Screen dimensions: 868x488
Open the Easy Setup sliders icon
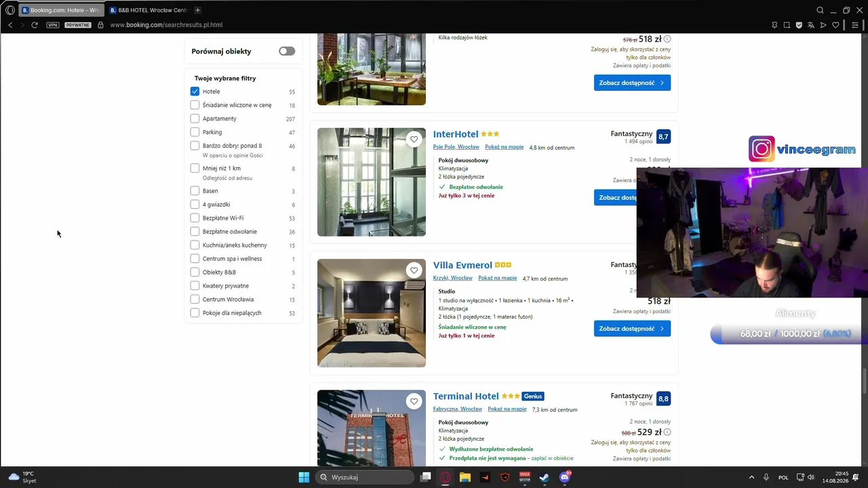(x=856, y=25)
